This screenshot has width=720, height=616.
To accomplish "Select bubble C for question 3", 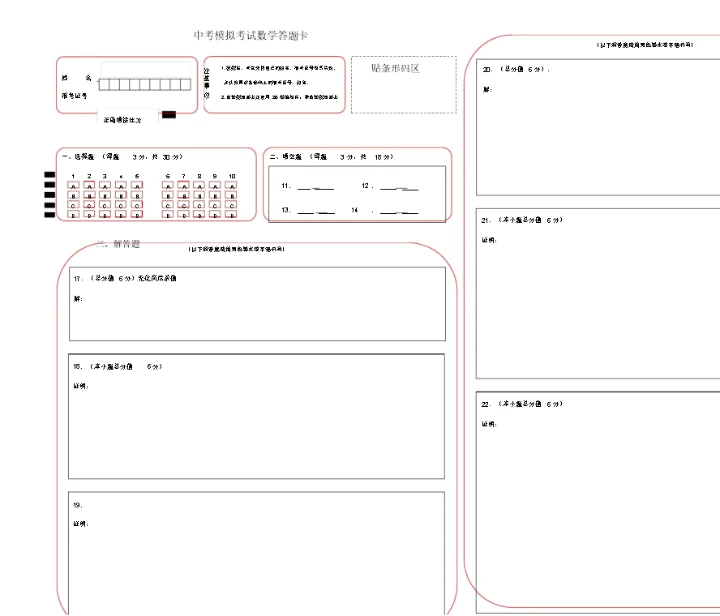I will (105, 205).
